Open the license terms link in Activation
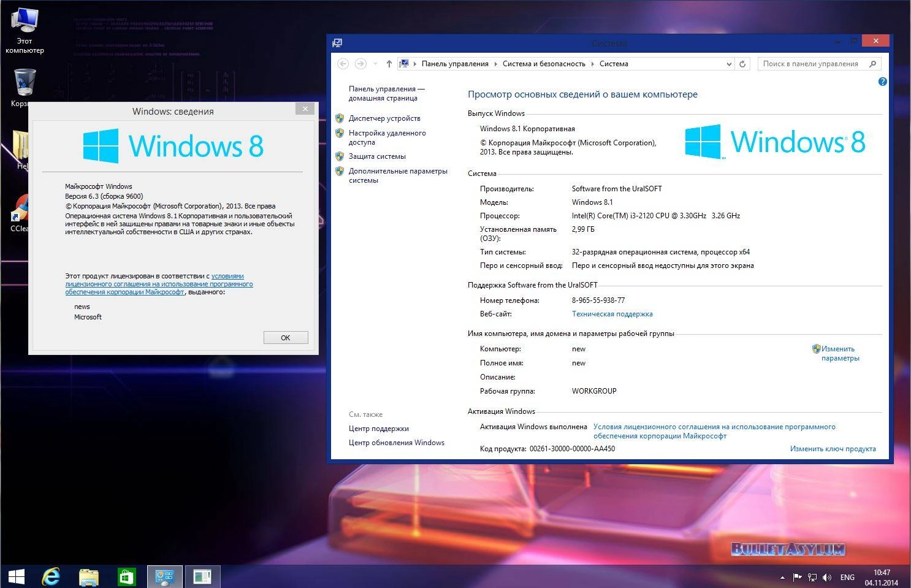The height and width of the screenshot is (588, 911). (714, 431)
